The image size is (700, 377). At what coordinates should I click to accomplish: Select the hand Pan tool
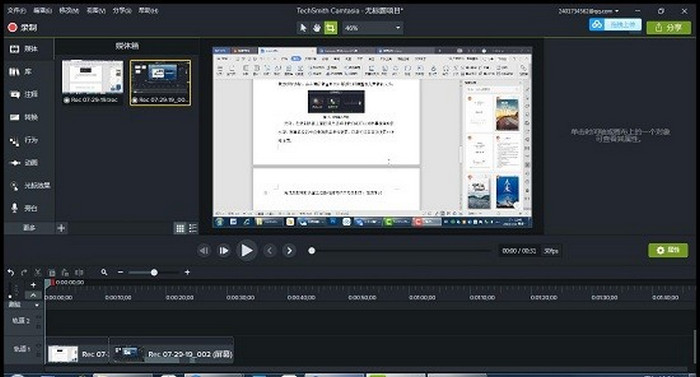pyautogui.click(x=317, y=28)
